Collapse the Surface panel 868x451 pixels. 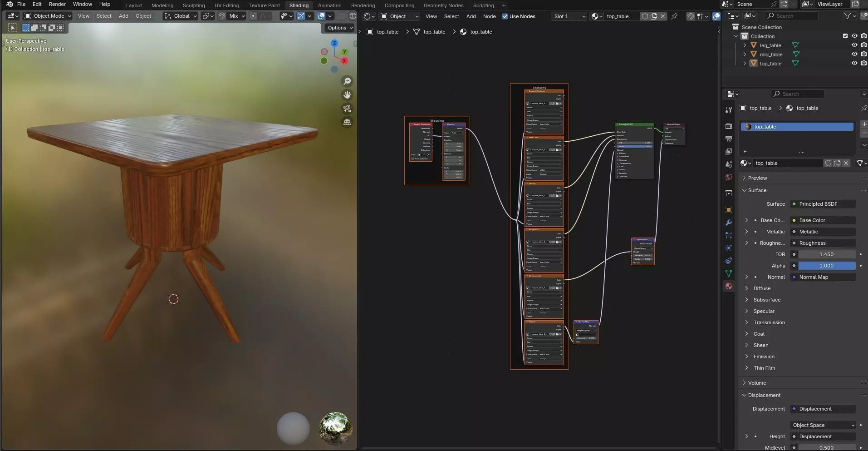coord(757,190)
